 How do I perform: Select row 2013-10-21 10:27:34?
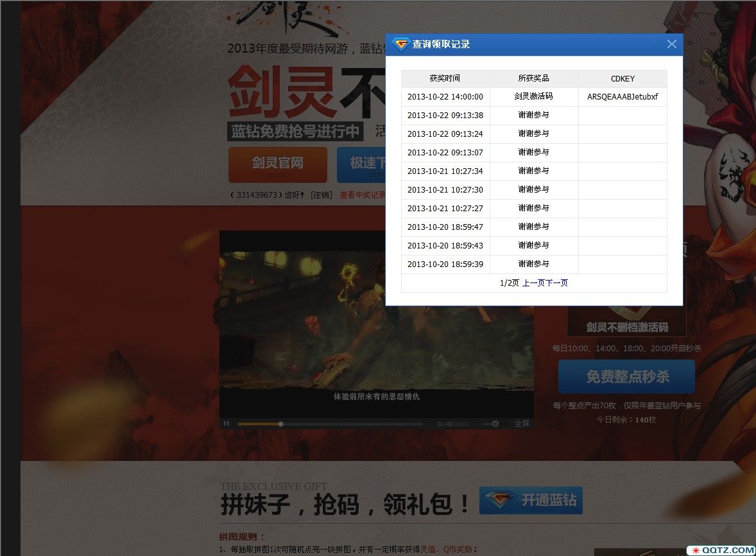coord(534,171)
